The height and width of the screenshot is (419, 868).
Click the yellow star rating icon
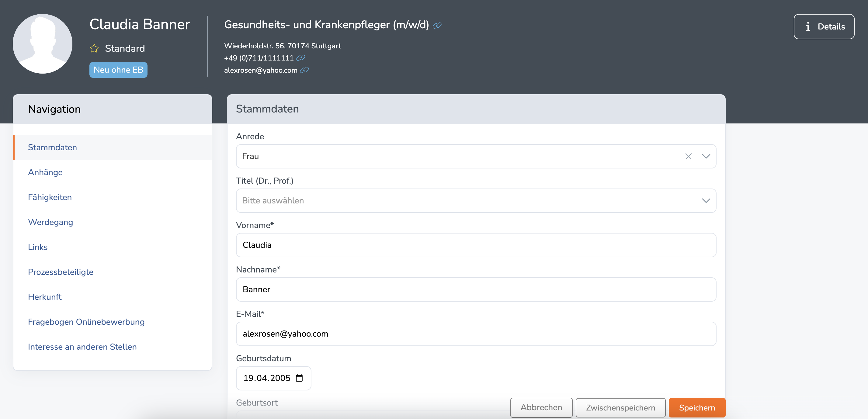pos(94,49)
